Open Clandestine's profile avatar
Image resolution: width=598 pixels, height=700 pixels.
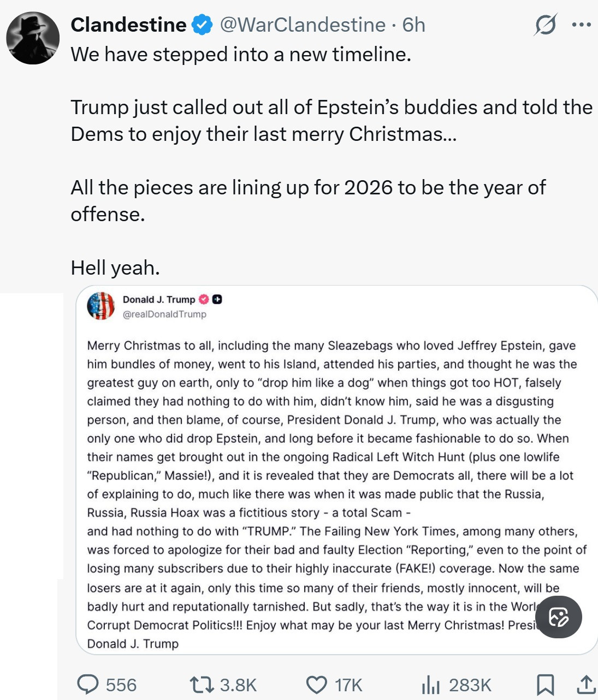click(33, 38)
